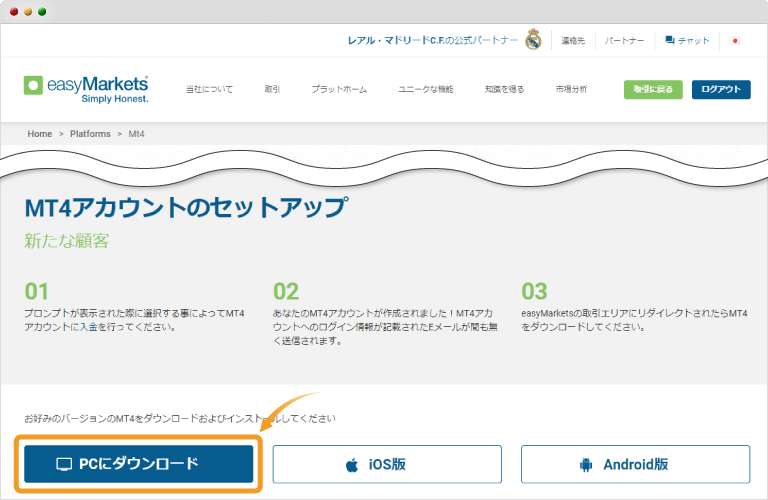This screenshot has height=500, width=768.
Task: Click the green 取引に戻る button
Action: [653, 90]
